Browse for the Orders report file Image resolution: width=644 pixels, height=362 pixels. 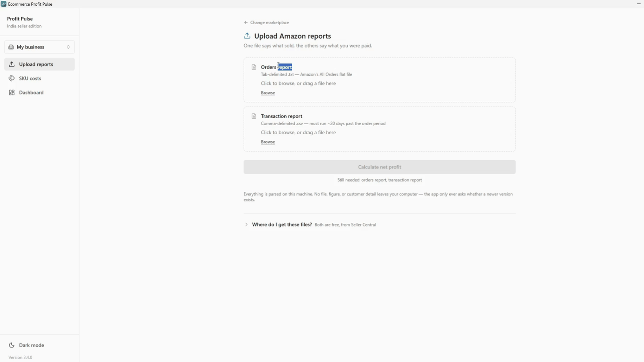tap(268, 93)
